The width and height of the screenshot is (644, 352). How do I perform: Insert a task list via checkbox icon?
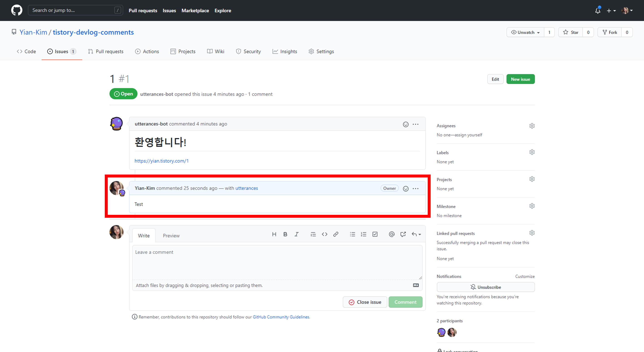coord(375,234)
